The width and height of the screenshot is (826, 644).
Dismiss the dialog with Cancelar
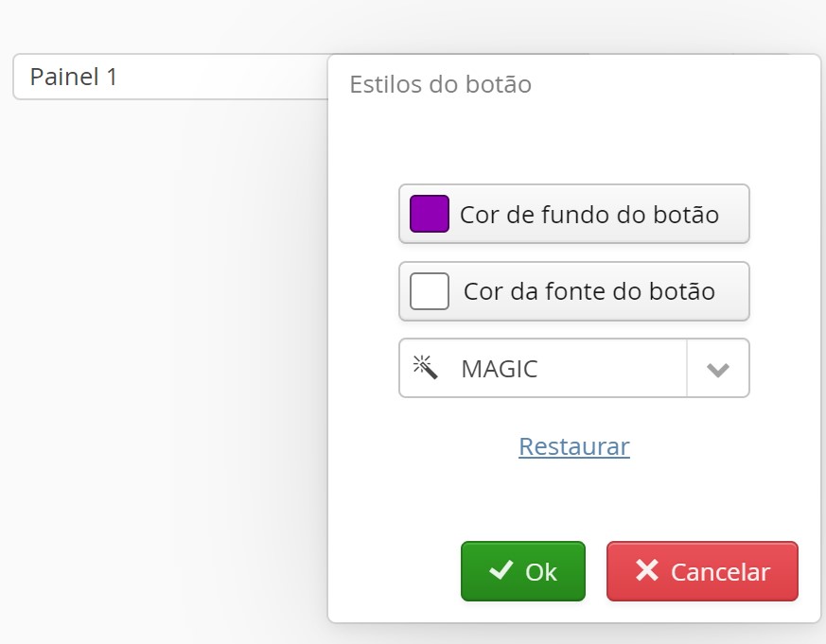point(702,571)
